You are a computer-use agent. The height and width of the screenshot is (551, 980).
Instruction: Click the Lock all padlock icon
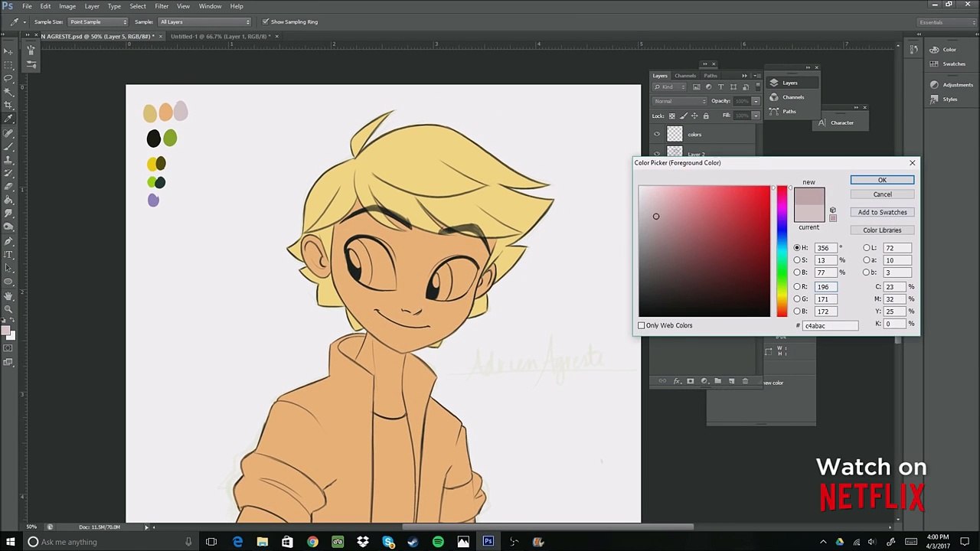coord(706,116)
